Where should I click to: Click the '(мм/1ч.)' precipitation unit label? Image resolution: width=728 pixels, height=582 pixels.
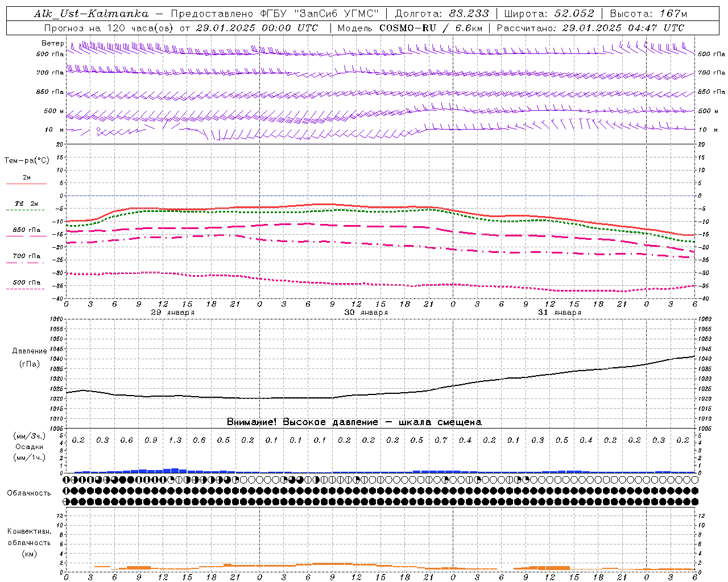[x=30, y=458]
